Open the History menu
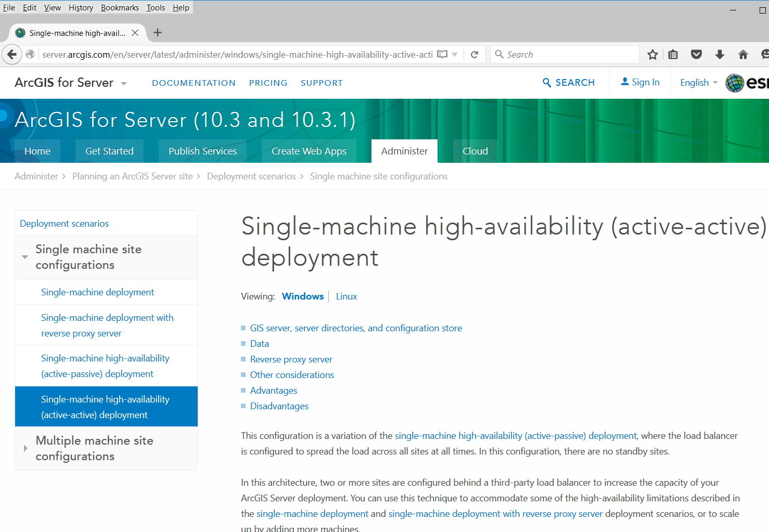Screen dimensions: 769x532 [81, 7]
